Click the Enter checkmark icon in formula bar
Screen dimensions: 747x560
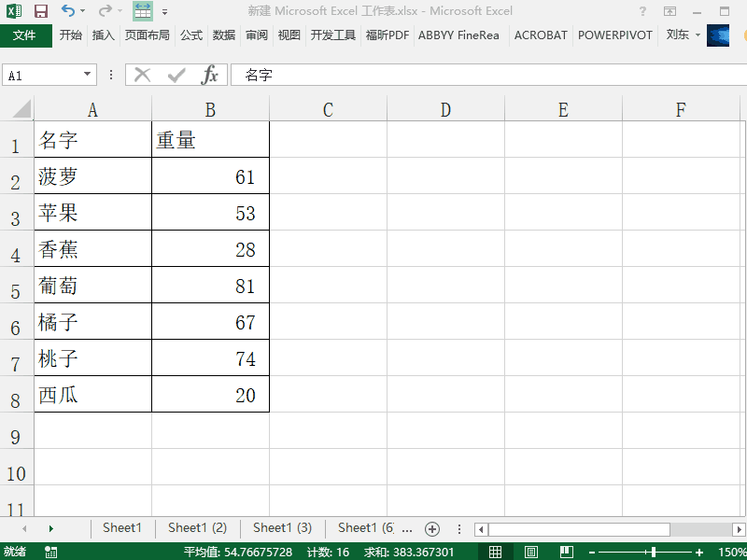pos(176,75)
